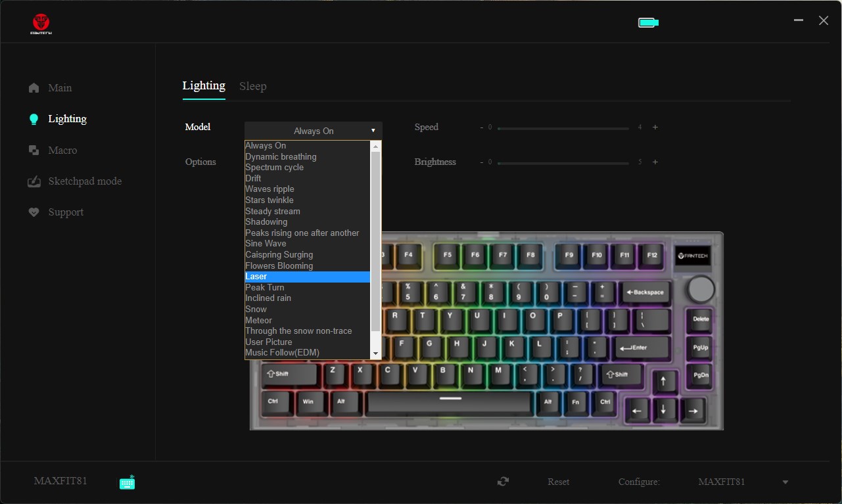Select the Lighting bulb icon in sidebar
The width and height of the screenshot is (842, 504).
[34, 119]
